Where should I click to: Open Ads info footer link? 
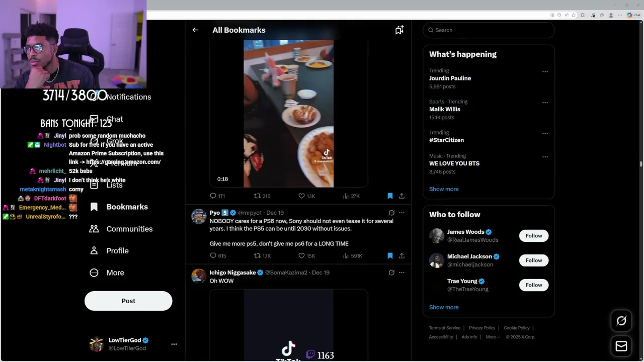[469, 337]
